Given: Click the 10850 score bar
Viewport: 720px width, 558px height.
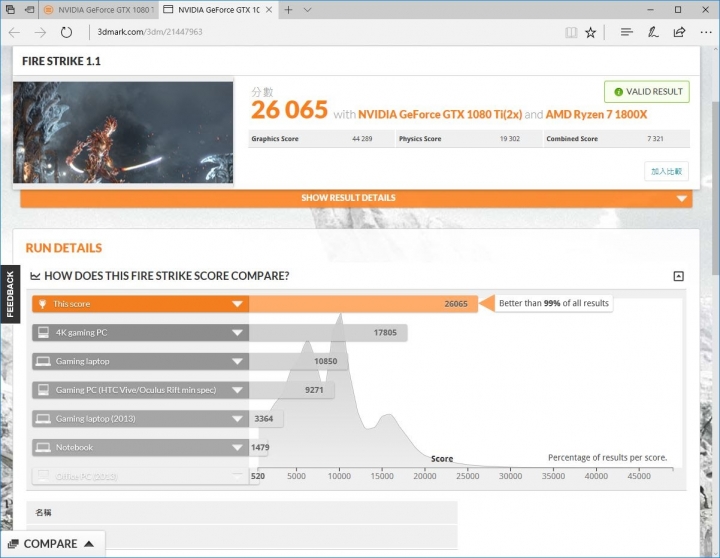Looking at the screenshot, I should pyautogui.click(x=298, y=361).
